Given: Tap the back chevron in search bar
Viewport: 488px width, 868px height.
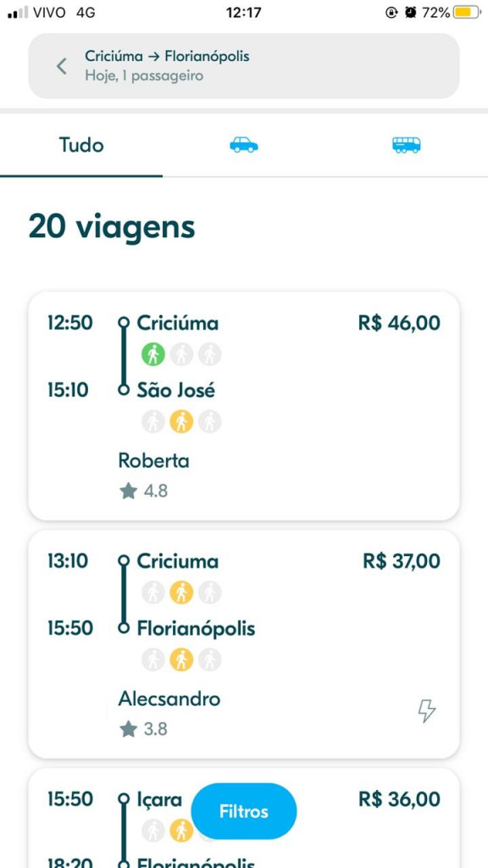Looking at the screenshot, I should click(x=62, y=66).
